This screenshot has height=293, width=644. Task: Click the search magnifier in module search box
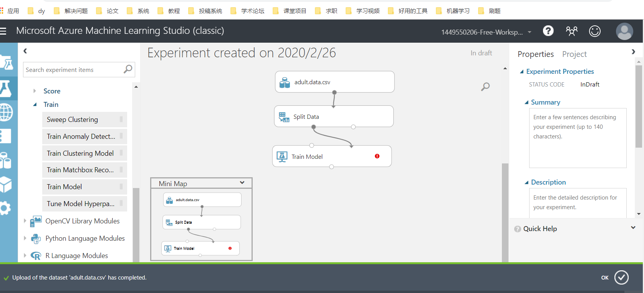[128, 69]
